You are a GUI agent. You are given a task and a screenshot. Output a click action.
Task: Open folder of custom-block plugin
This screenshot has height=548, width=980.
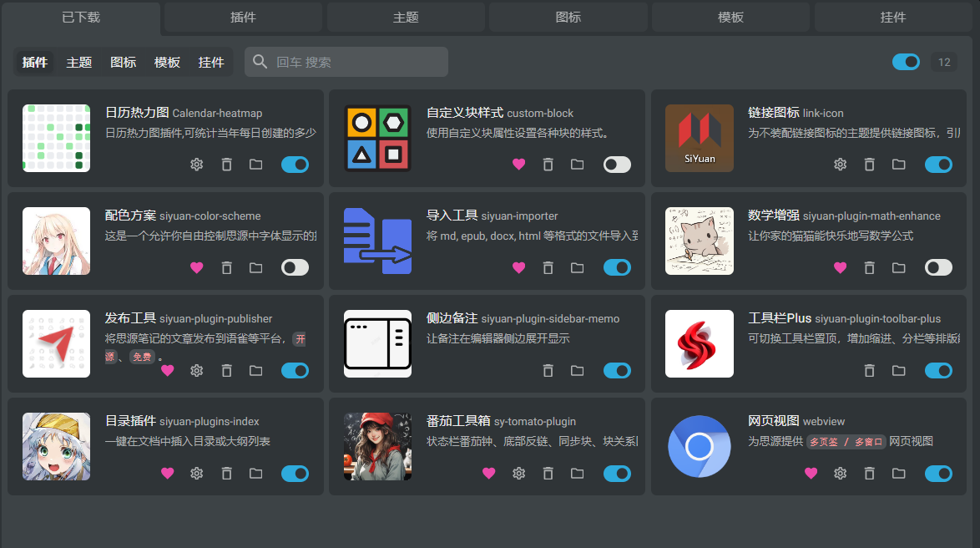pos(578,165)
